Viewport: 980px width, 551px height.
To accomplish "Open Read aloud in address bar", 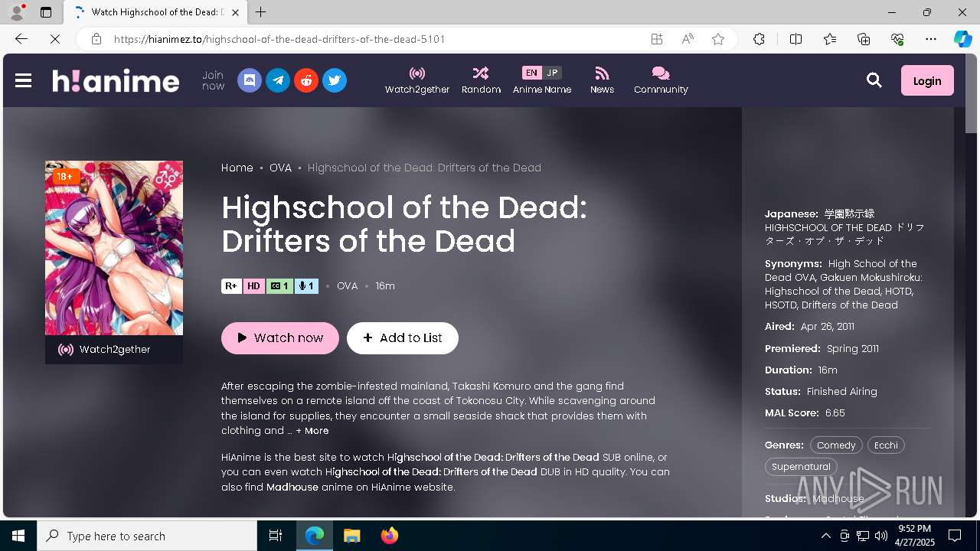I will tap(688, 39).
